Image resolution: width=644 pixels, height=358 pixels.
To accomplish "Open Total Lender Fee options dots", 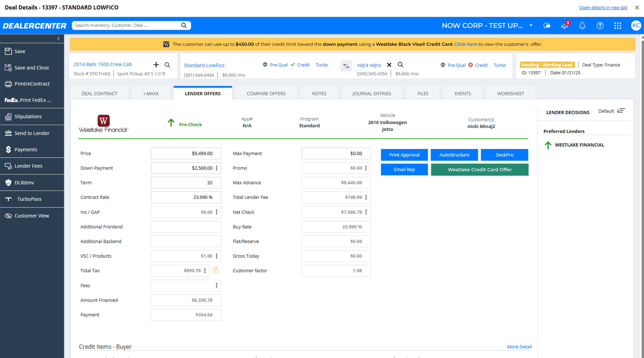I will coord(366,197).
